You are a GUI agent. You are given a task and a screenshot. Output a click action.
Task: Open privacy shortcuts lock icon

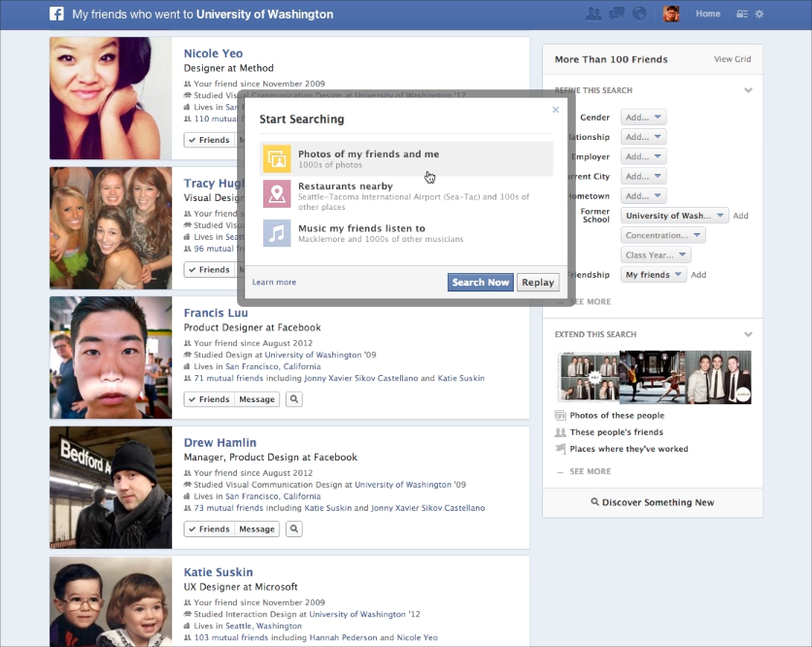click(x=741, y=14)
